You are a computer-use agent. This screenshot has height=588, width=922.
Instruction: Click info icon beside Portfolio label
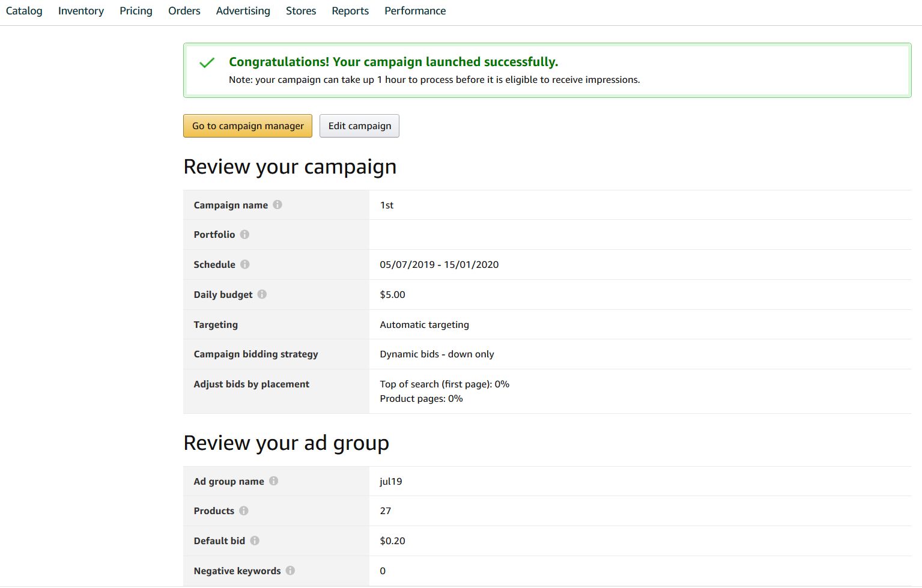tap(244, 234)
